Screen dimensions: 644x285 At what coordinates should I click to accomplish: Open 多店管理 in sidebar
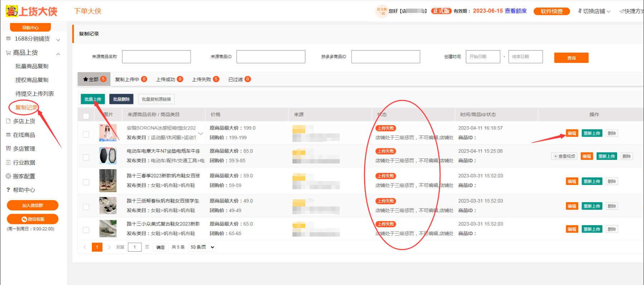pos(24,149)
